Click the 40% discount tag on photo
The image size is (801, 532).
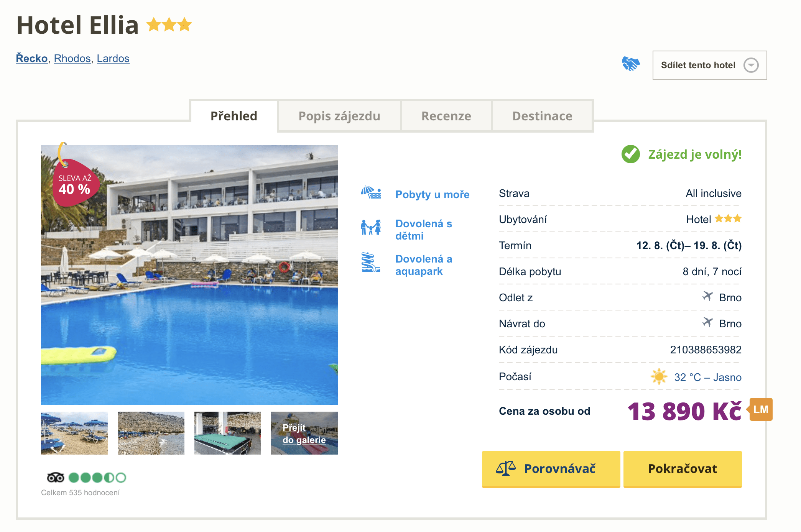(75, 184)
